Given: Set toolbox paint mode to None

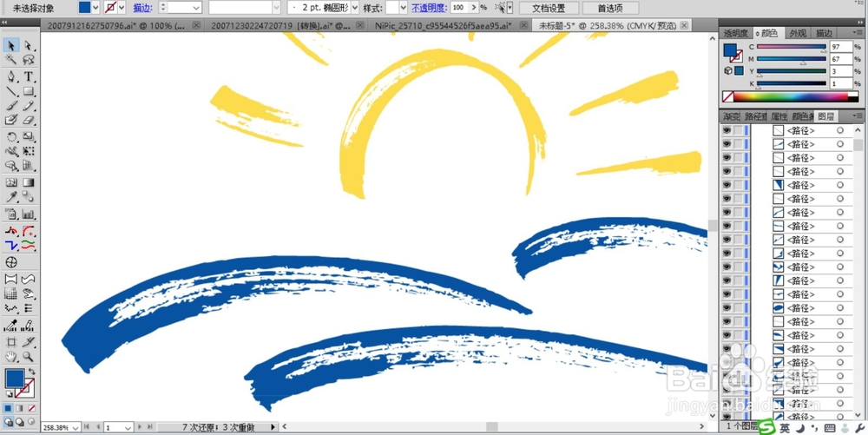Looking at the screenshot, I should pyautogui.click(x=31, y=408).
